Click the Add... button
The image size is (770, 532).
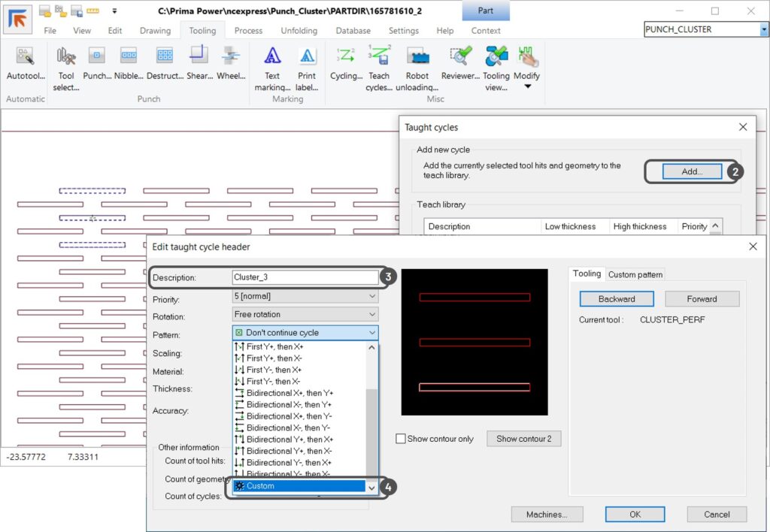(691, 171)
